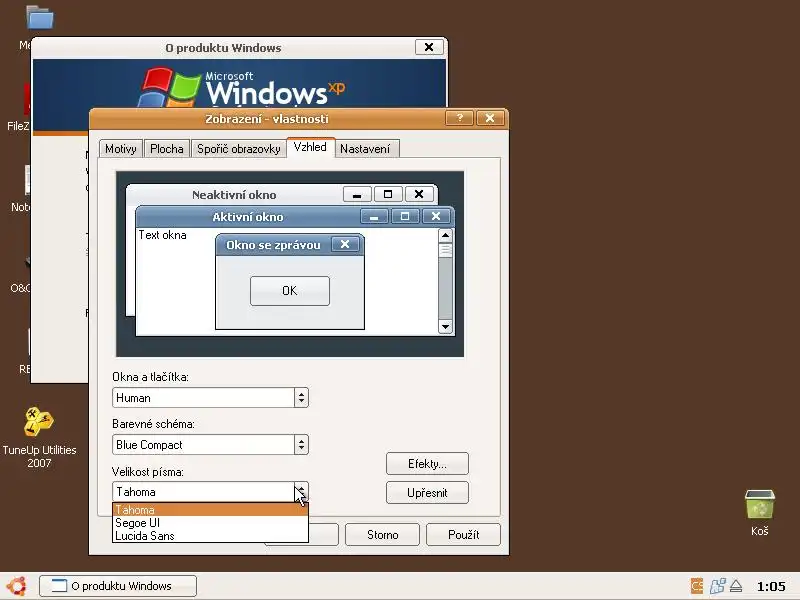Open the Ubuntu logo start button

16,586
